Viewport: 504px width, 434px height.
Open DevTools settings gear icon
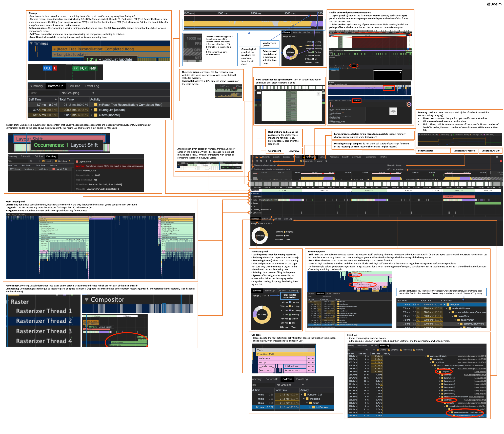497,157
